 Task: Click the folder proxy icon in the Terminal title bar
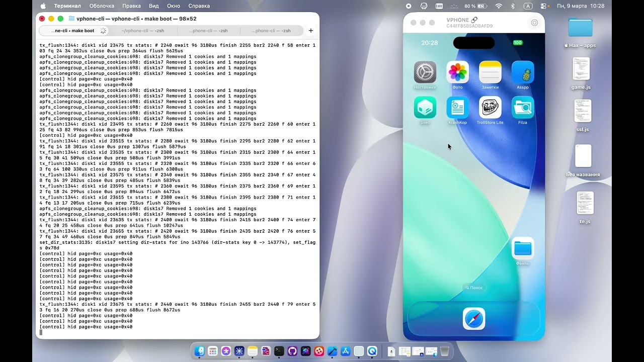click(71, 19)
